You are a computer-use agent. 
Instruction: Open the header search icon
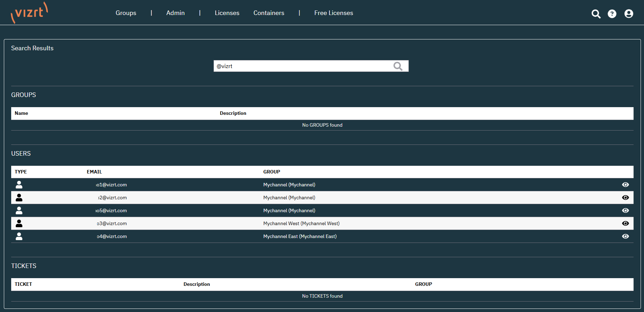pyautogui.click(x=596, y=14)
